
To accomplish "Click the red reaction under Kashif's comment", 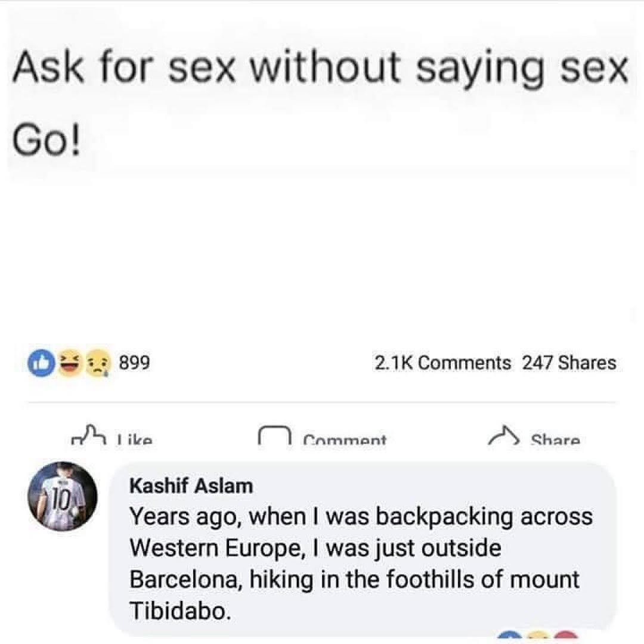I will click(x=564, y=638).
